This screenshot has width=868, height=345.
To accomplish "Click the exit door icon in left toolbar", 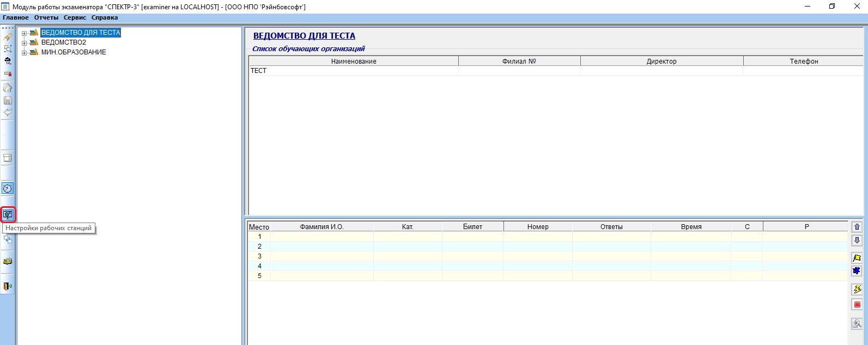I will 8,286.
